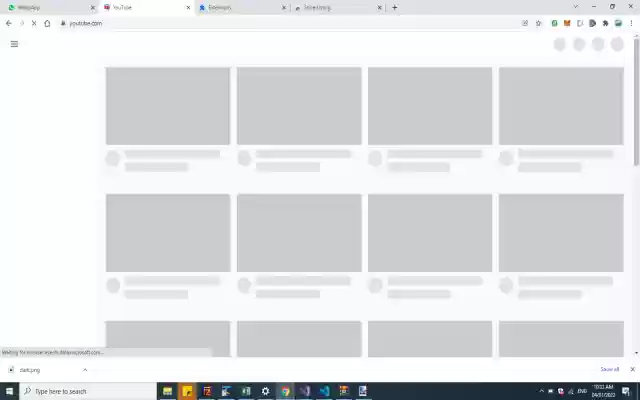Screen dimensions: 640x400
Task: Close the downloads bar
Action: [632, 369]
